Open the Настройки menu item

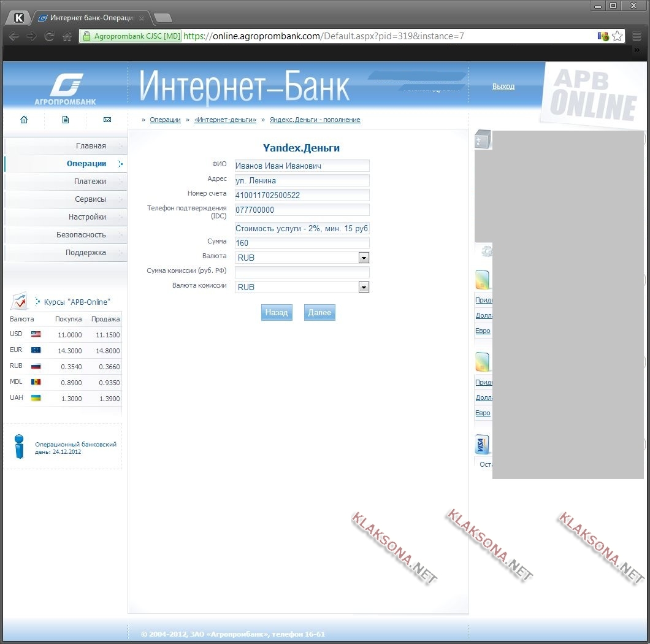click(66, 217)
